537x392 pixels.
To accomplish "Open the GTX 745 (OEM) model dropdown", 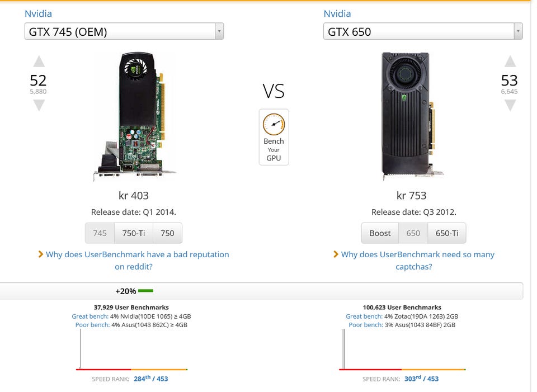I will (124, 31).
